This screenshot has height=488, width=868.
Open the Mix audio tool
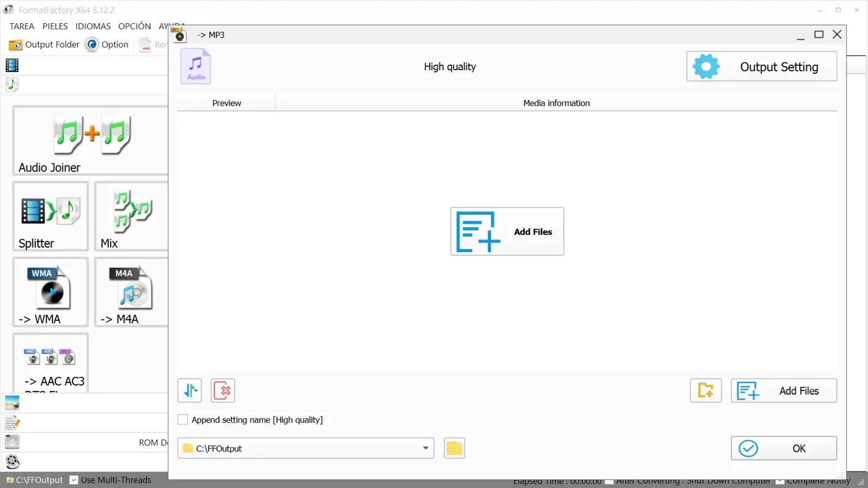130,217
